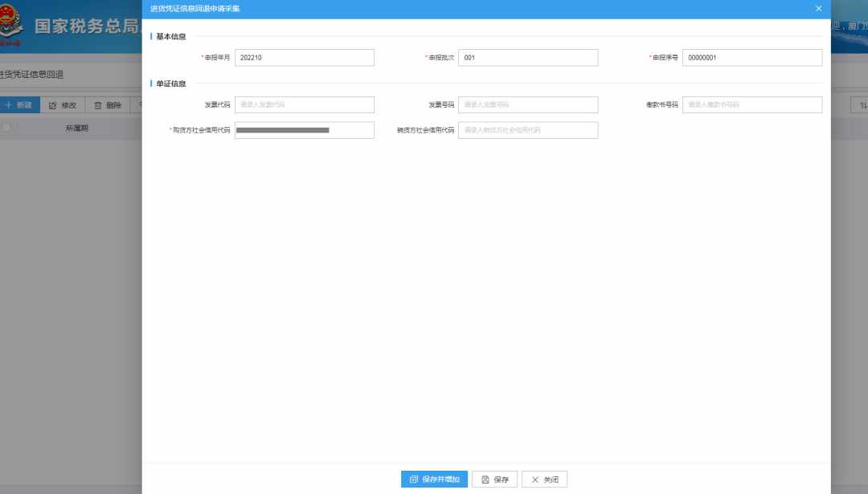This screenshot has height=494, width=868.
Task: Click the 保存并增加 button
Action: tap(434, 479)
